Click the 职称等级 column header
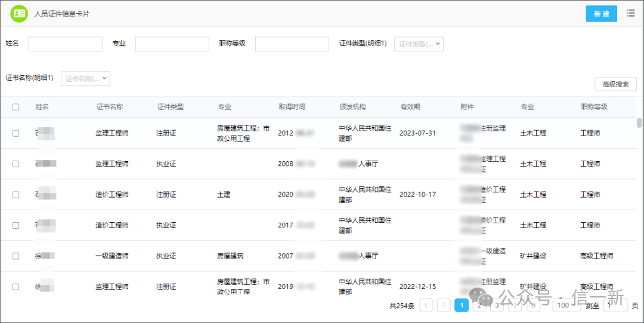This screenshot has width=644, height=323. (x=594, y=107)
